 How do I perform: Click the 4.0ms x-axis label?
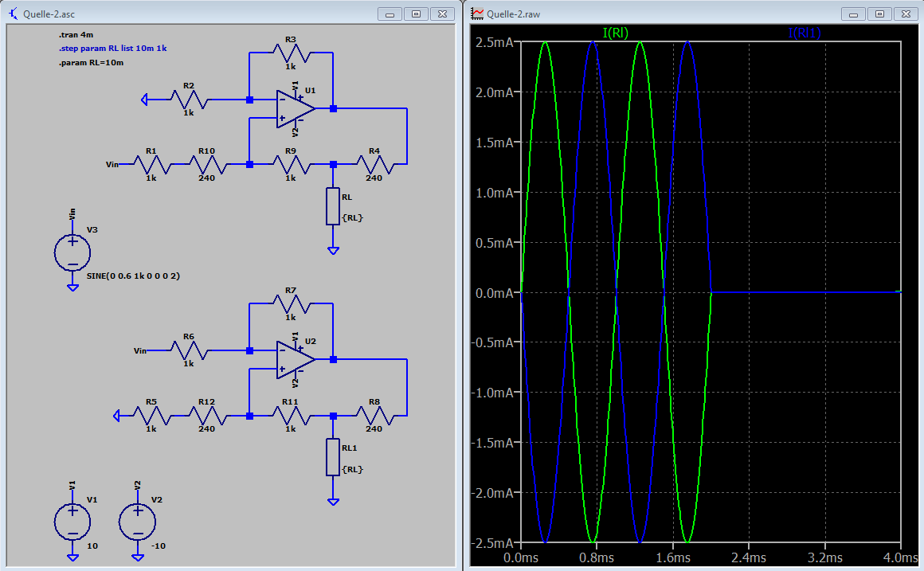click(902, 557)
